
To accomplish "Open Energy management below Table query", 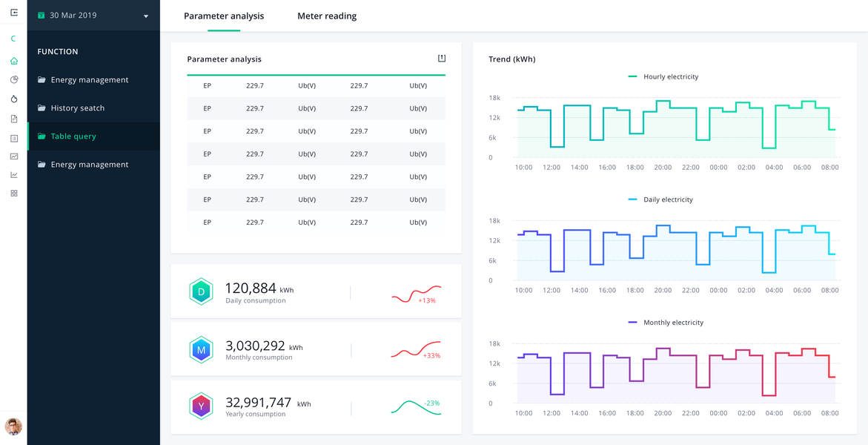I will tap(93, 165).
